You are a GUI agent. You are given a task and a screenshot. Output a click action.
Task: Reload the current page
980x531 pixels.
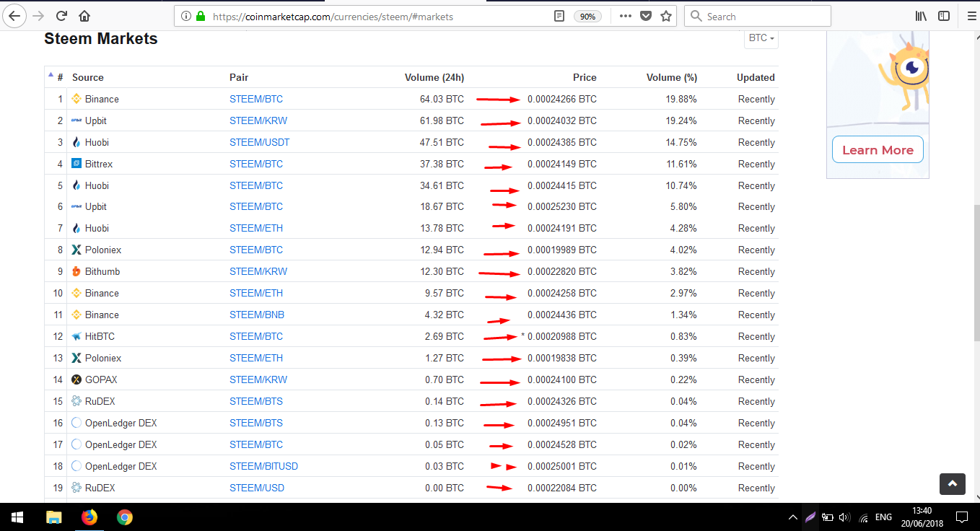pyautogui.click(x=61, y=16)
